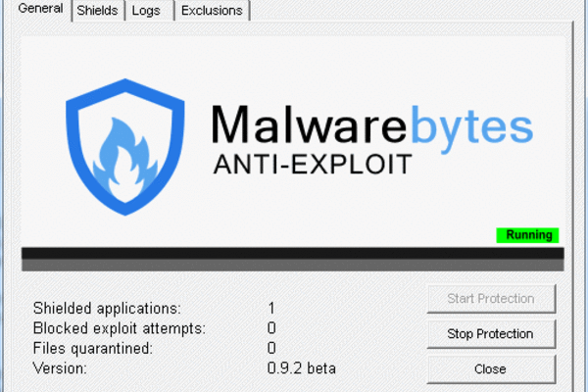Switch to the Shields tab
The height and width of the screenshot is (392, 588).
(97, 11)
